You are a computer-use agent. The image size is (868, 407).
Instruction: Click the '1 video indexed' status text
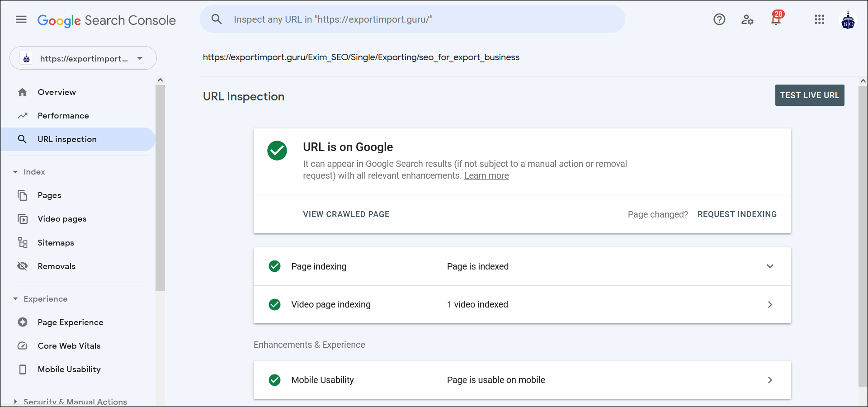pos(477,304)
